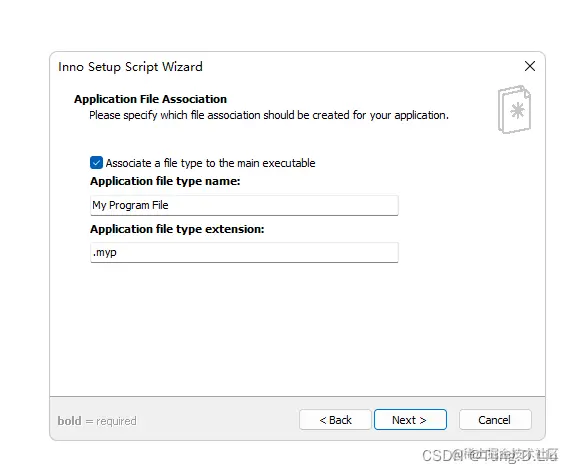572x474 pixels.
Task: Click the 'bold = required' hint text
Action: pos(97,421)
